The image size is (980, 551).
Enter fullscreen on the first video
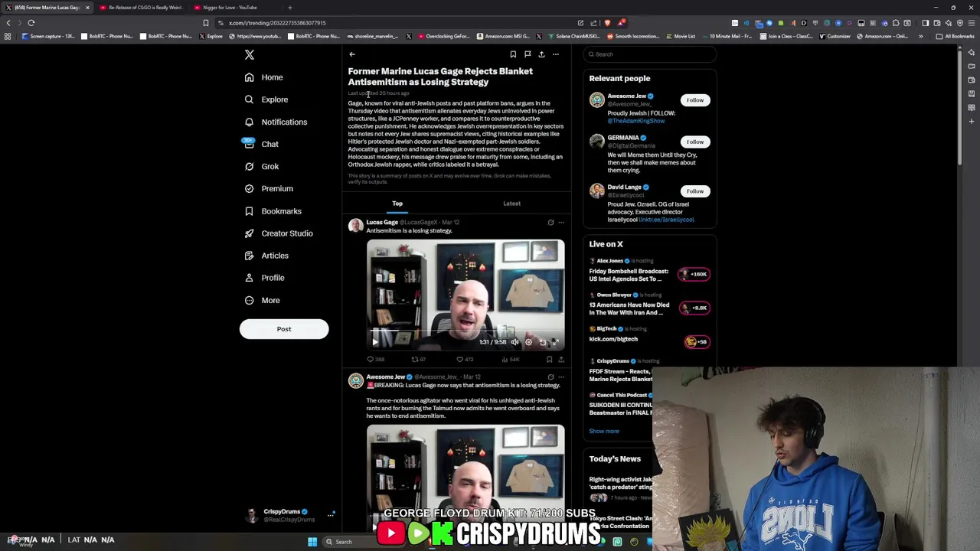556,342
